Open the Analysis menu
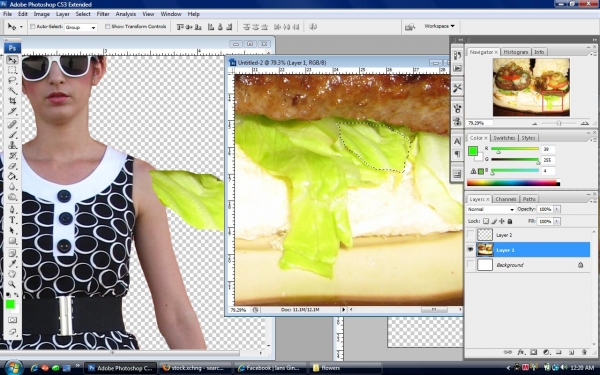This screenshot has height=375, width=600. [126, 14]
